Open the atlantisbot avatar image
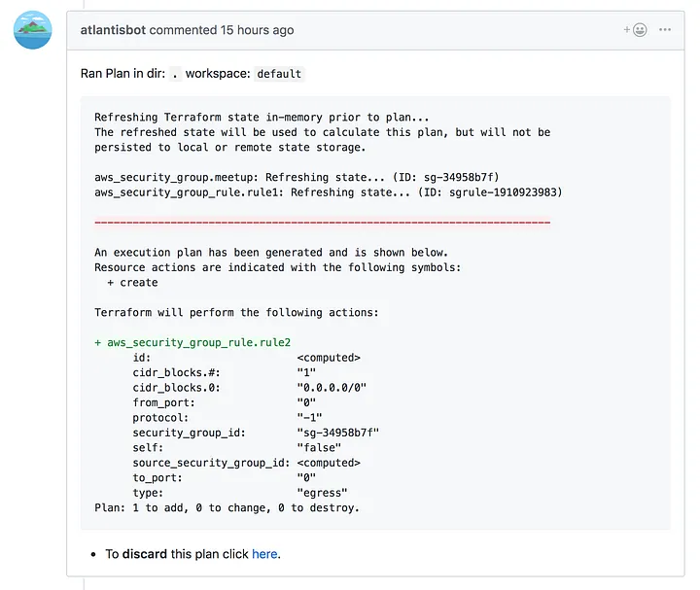 click(33, 30)
